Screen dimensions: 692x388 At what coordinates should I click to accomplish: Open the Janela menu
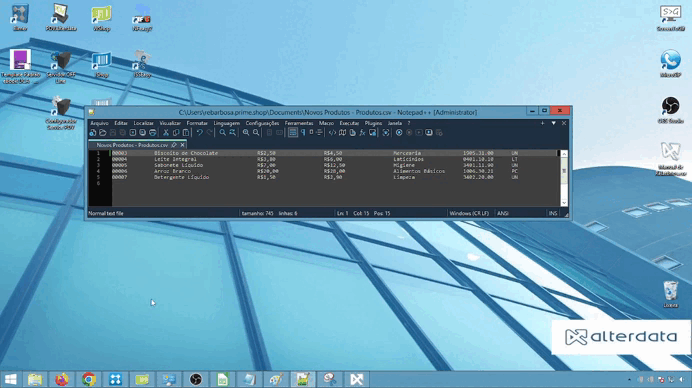[395, 123]
